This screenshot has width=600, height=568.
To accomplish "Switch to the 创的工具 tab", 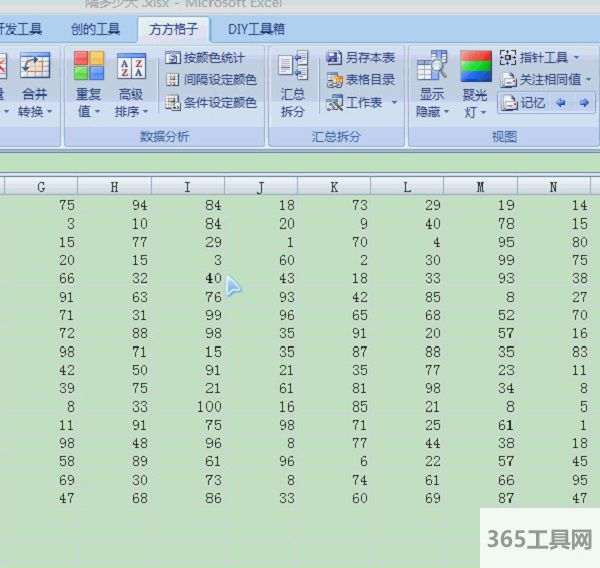I will point(95,29).
